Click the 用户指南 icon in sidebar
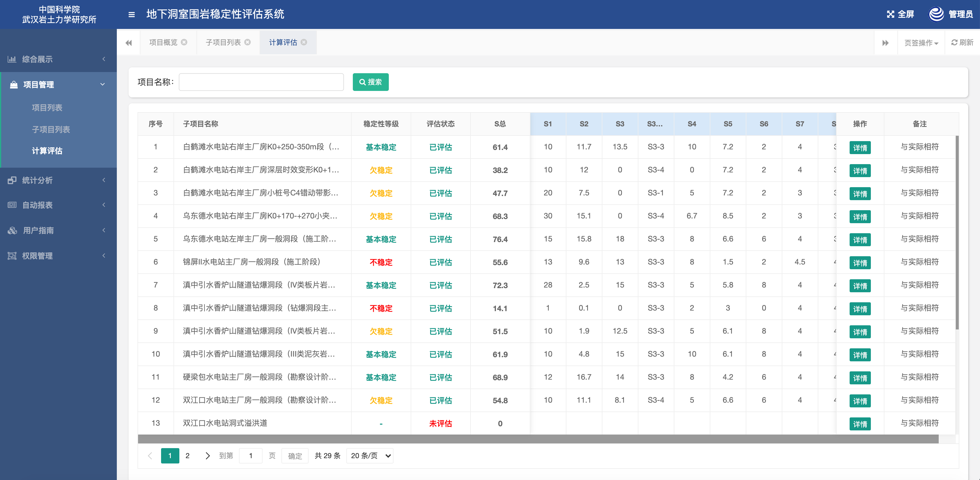 12,230
